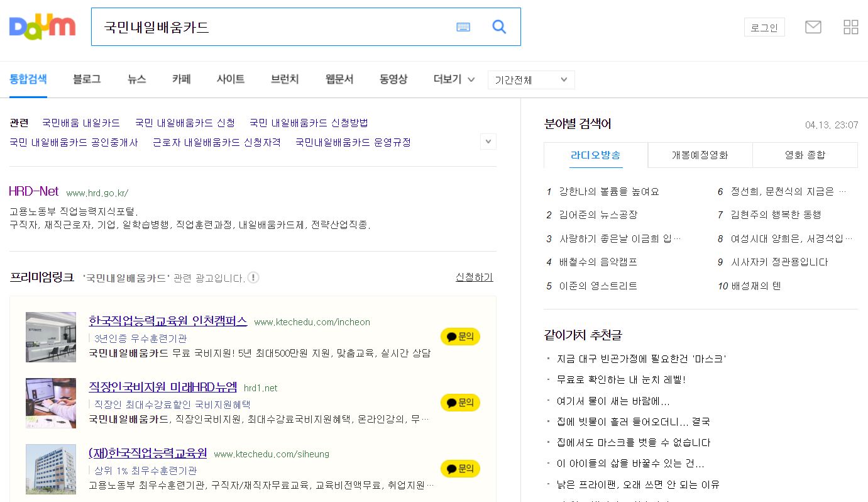This screenshot has width=868, height=502.
Task: Click 문의 chat button for 인천캠퍼스 ad
Action: [460, 337]
